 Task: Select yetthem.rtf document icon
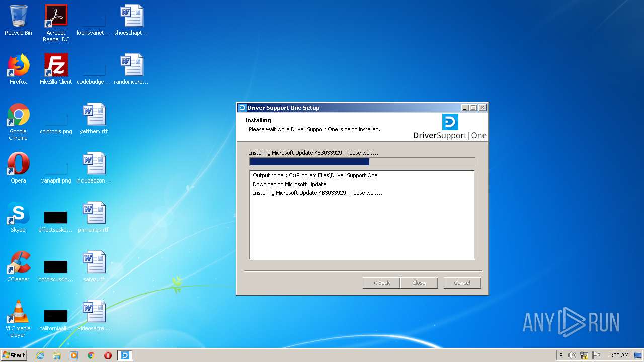click(94, 119)
